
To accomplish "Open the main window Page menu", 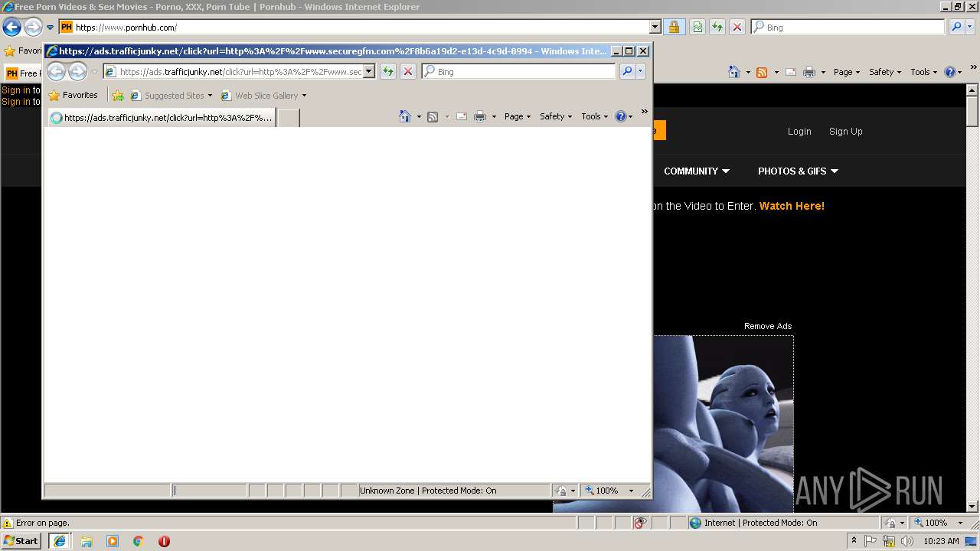I will pyautogui.click(x=847, y=72).
